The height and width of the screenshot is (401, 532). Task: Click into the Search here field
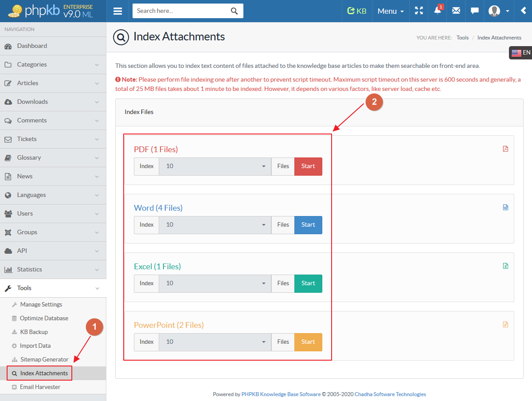[182, 11]
